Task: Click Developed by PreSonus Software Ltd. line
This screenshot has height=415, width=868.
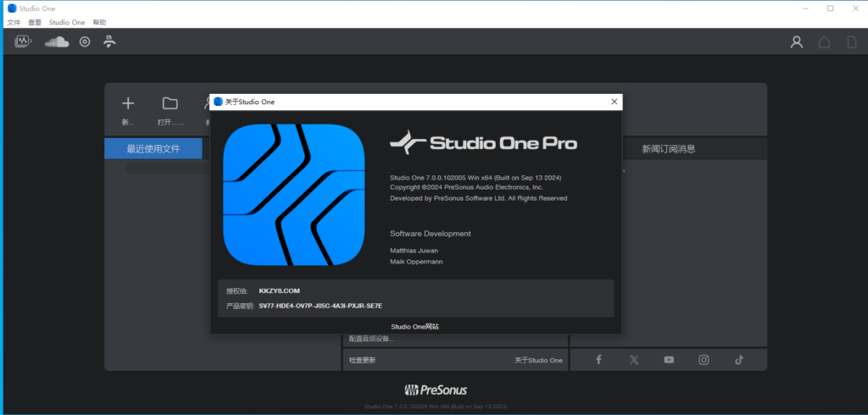Action: (x=478, y=198)
